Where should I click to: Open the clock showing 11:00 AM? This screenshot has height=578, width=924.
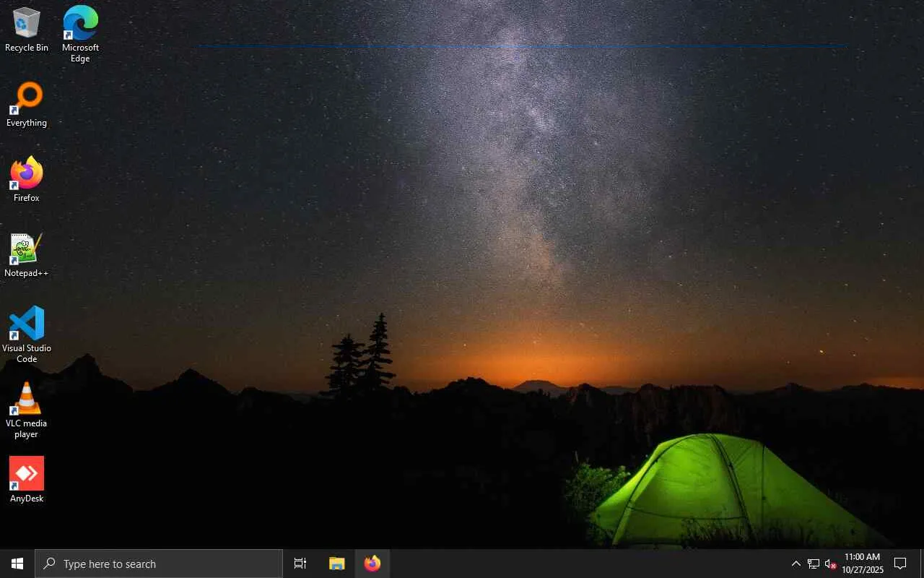tap(863, 564)
